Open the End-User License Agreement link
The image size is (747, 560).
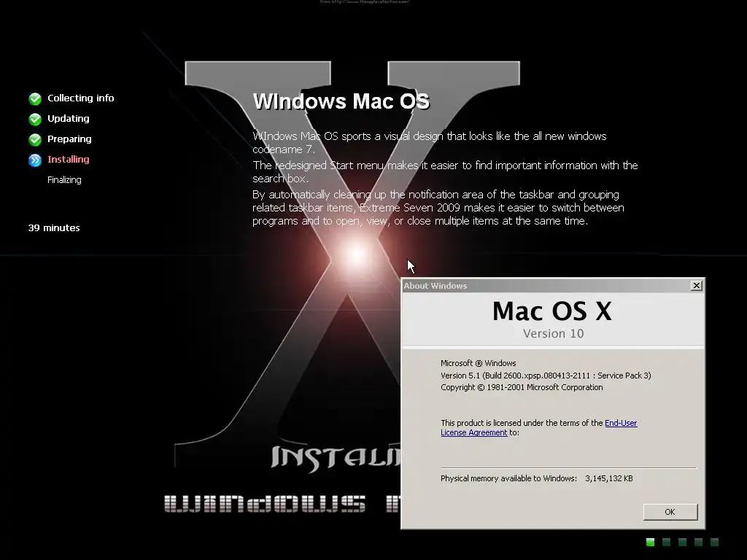tap(621, 423)
